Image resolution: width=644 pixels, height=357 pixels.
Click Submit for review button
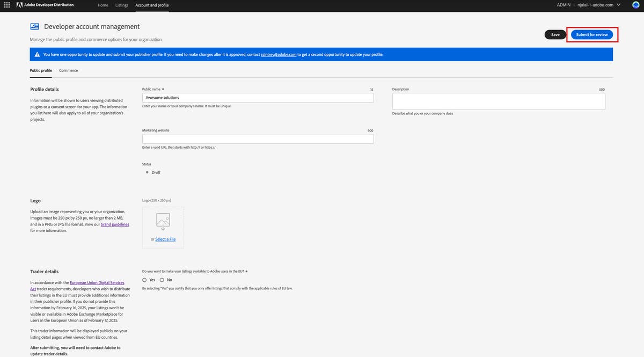coord(592,34)
